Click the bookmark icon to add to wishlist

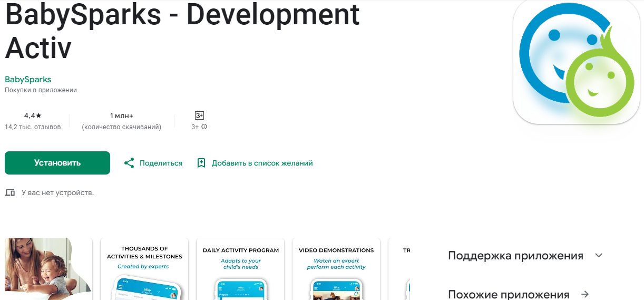point(201,163)
